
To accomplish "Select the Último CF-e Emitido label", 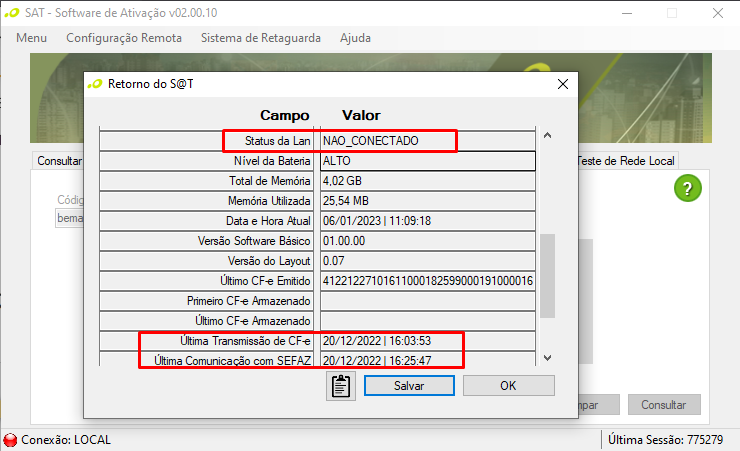I will [265, 281].
